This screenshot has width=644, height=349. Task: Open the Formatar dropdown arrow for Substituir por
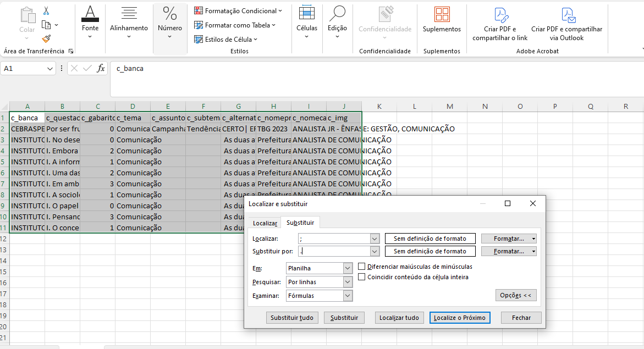point(533,251)
